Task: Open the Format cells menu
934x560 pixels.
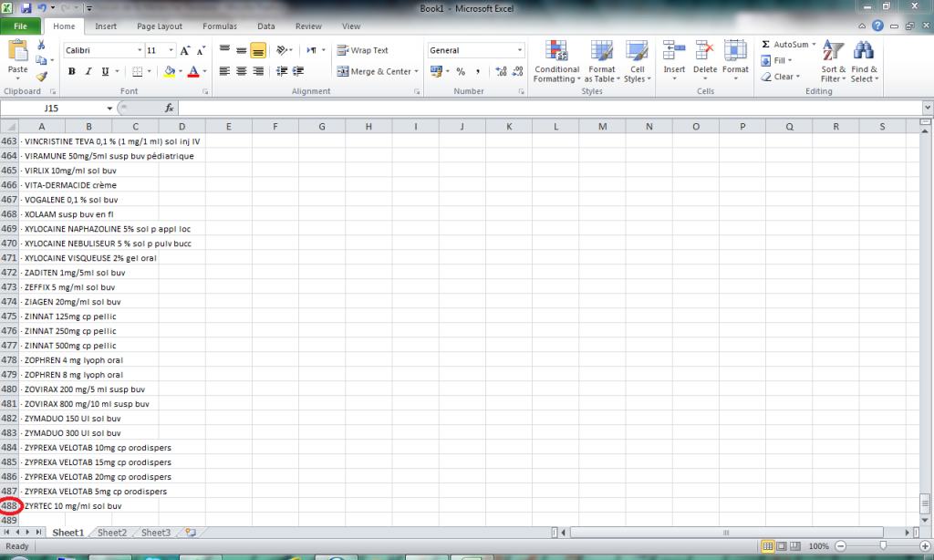Action: 735,61
